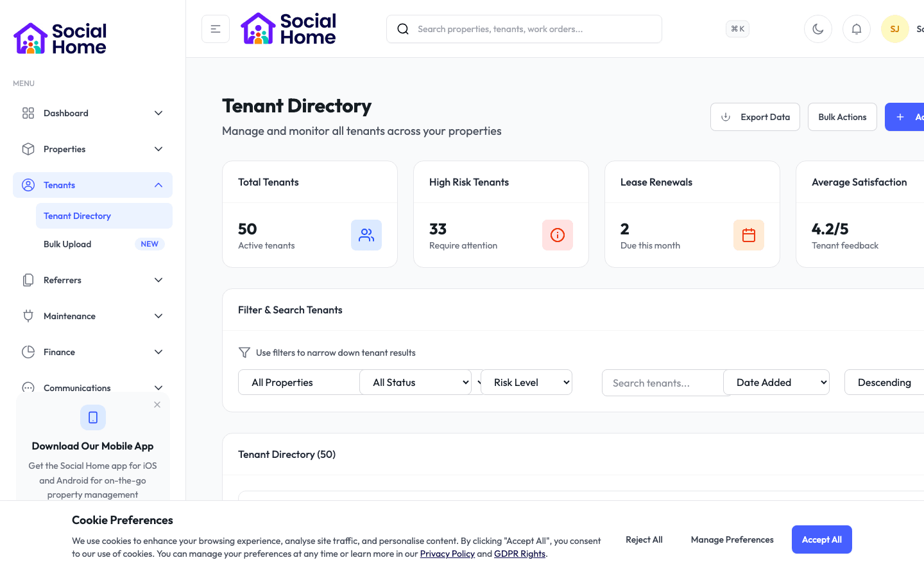Click the Export Data button
This screenshot has height=578, width=924.
pos(755,117)
